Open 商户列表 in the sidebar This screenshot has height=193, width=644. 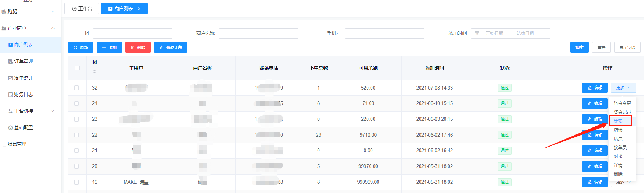click(x=31, y=45)
